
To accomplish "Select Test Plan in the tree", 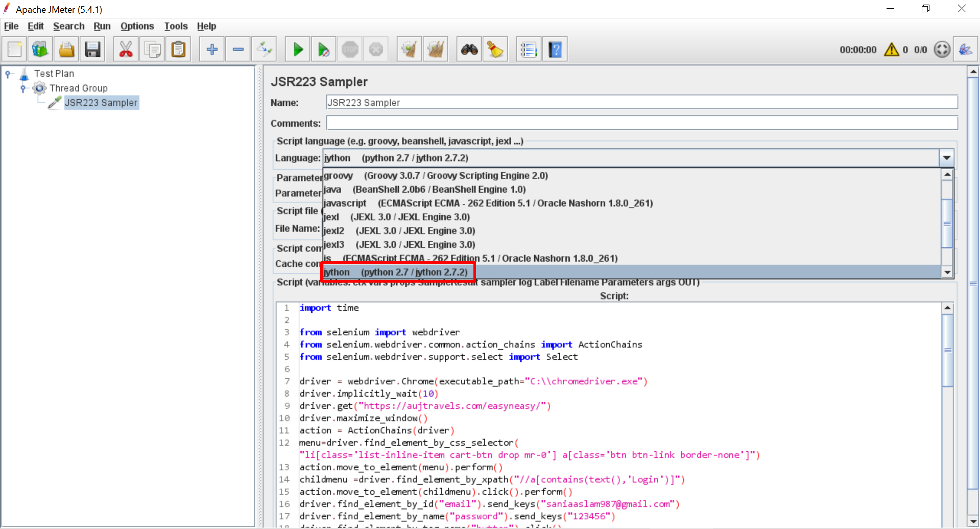I will [x=54, y=74].
